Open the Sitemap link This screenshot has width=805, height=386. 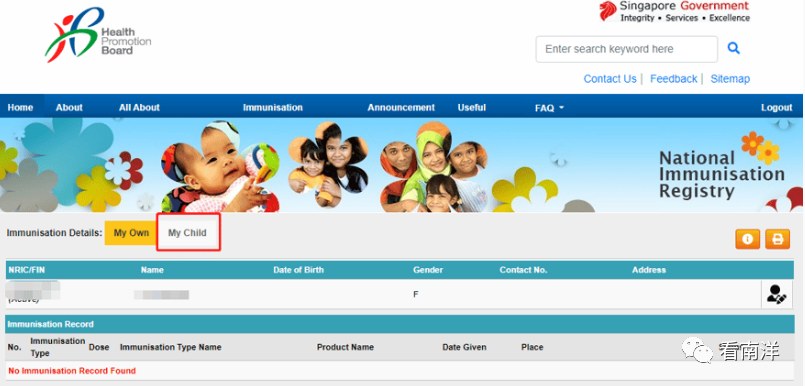(730, 79)
